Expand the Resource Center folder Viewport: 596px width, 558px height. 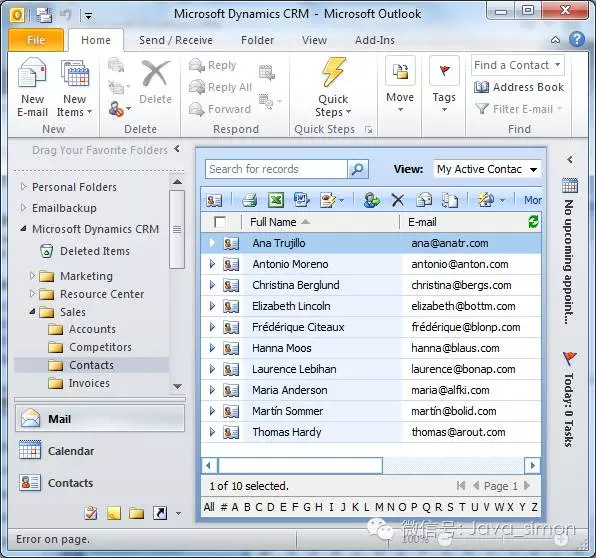[x=32, y=293]
